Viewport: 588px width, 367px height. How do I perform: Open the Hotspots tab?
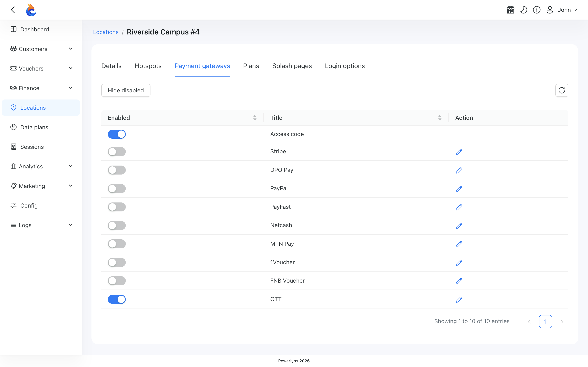pos(148,66)
